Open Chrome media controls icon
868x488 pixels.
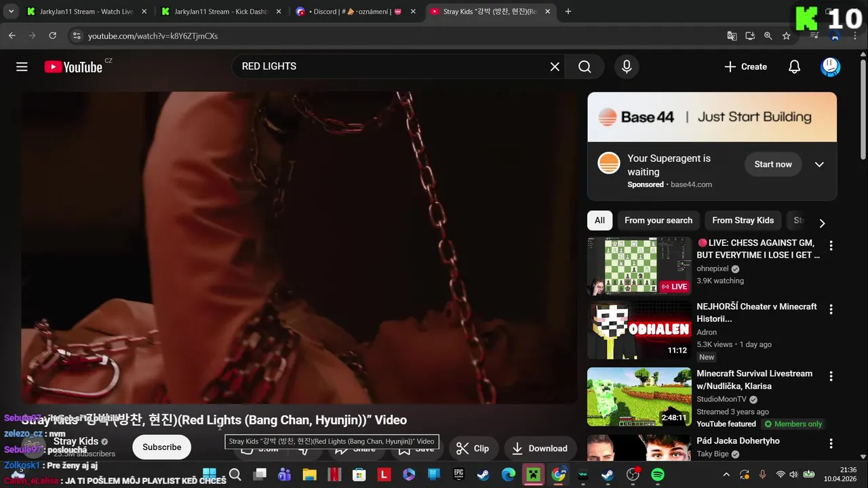pos(814,36)
